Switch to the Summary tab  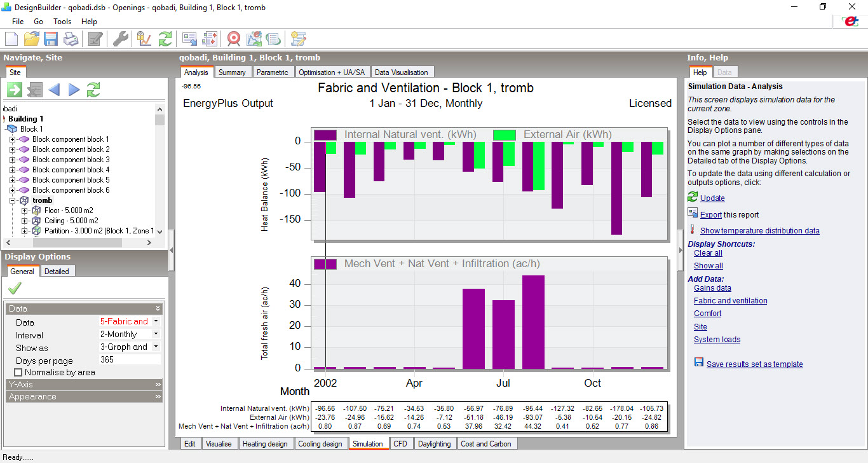tap(232, 73)
